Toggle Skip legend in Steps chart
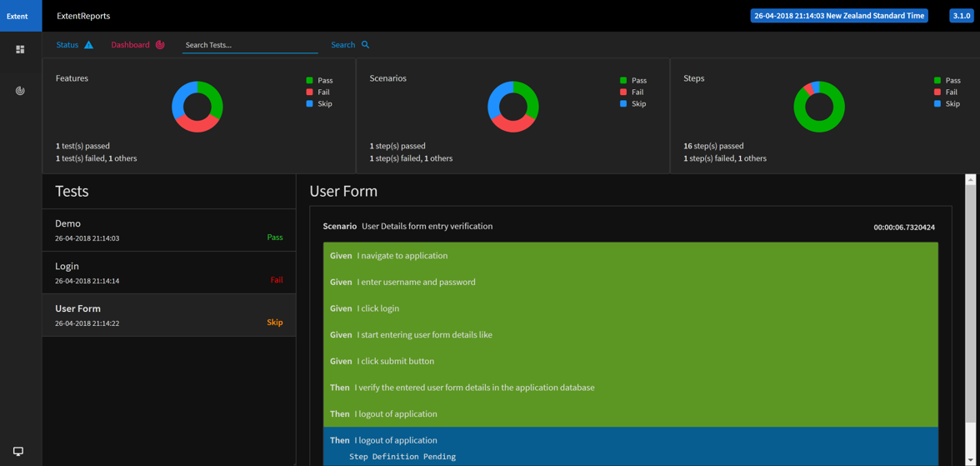The width and height of the screenshot is (980, 466). (x=946, y=104)
